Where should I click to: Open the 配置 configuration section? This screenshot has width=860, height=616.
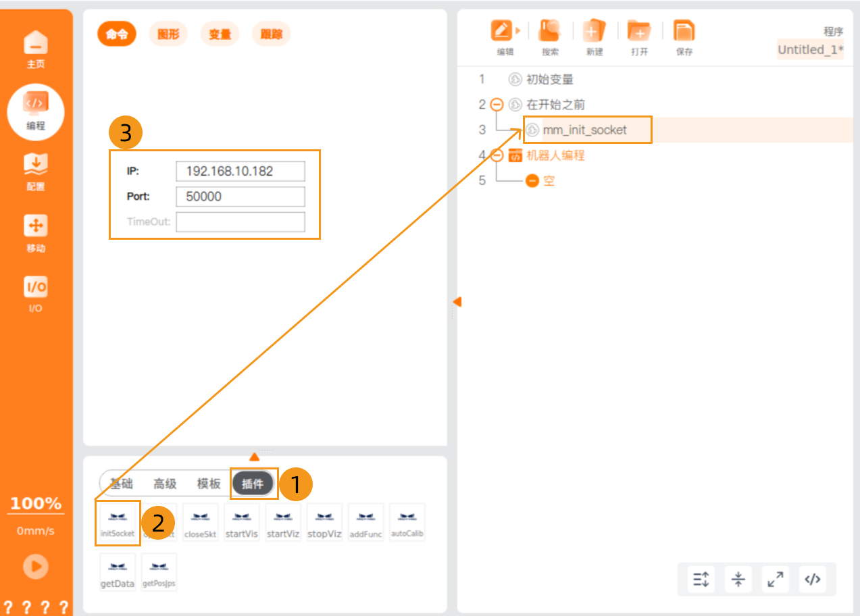(x=36, y=172)
